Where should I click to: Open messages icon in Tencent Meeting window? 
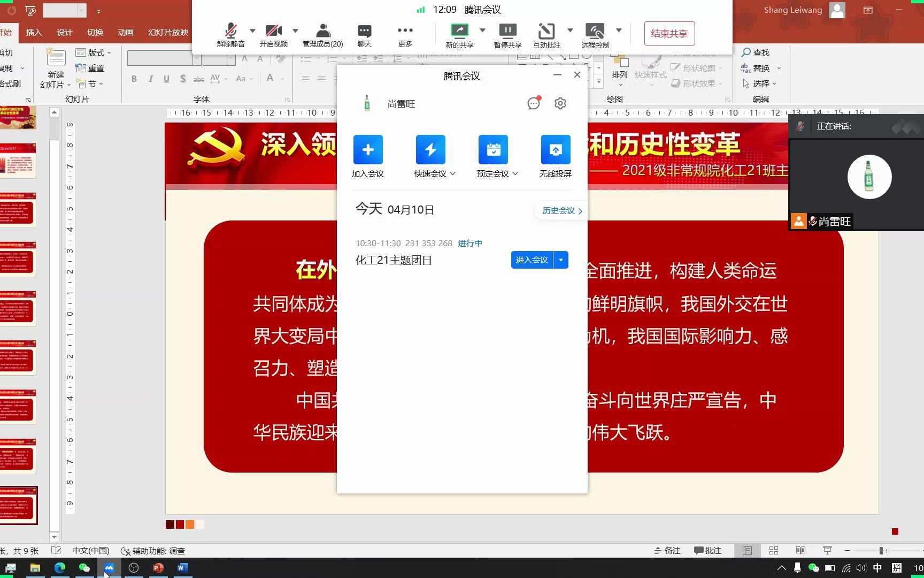tap(534, 103)
